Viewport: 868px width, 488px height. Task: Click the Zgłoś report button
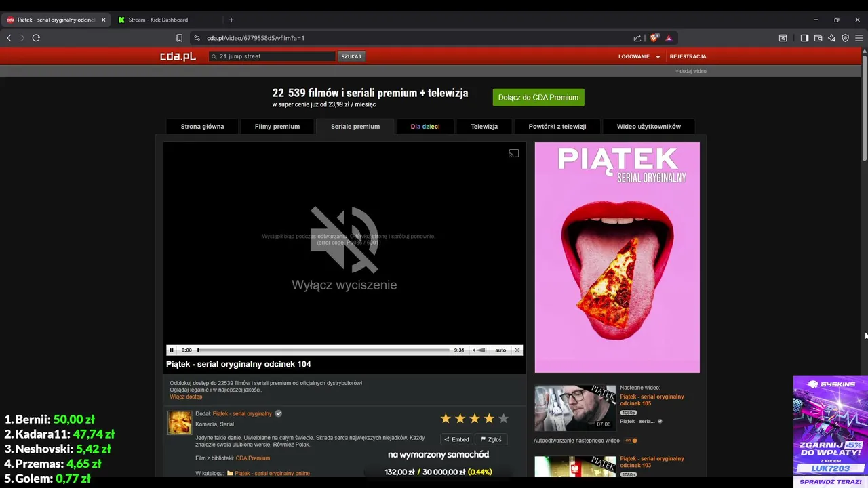click(491, 439)
